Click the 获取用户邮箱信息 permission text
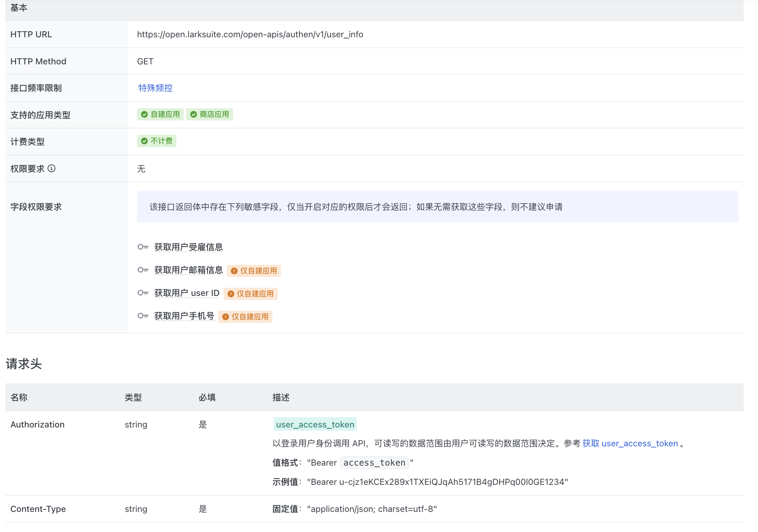 188,270
